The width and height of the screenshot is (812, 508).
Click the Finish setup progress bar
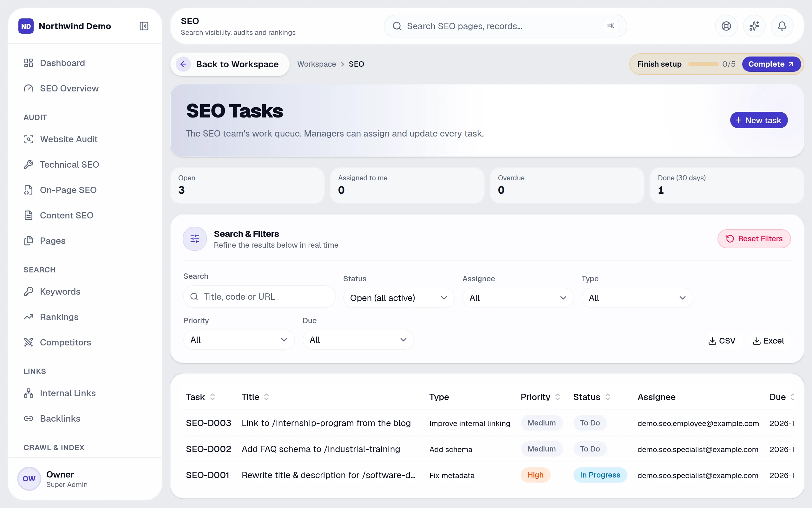point(703,64)
